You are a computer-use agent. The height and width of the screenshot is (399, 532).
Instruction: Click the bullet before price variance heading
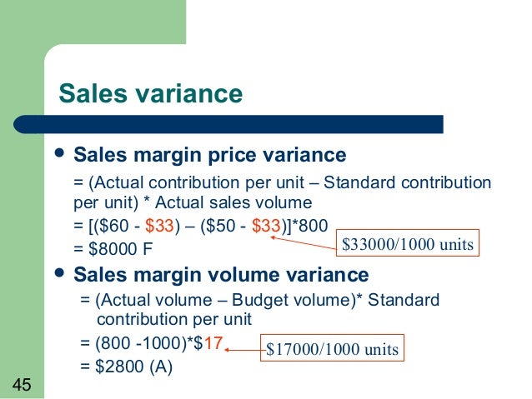pos(59,153)
